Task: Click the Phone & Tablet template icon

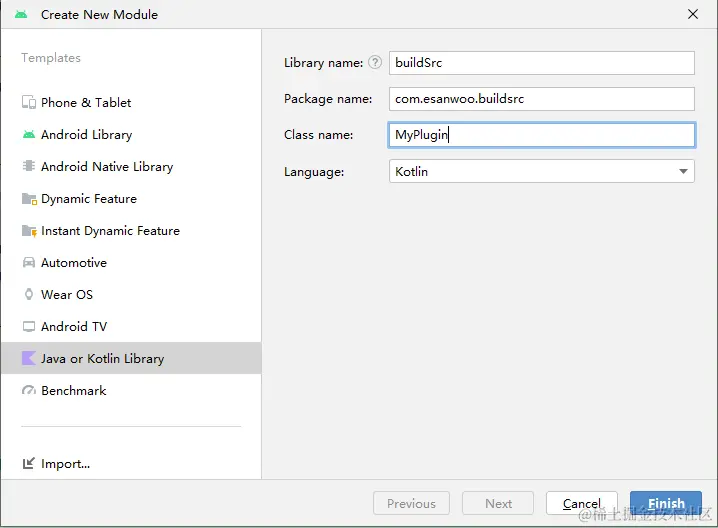Action: 29,103
